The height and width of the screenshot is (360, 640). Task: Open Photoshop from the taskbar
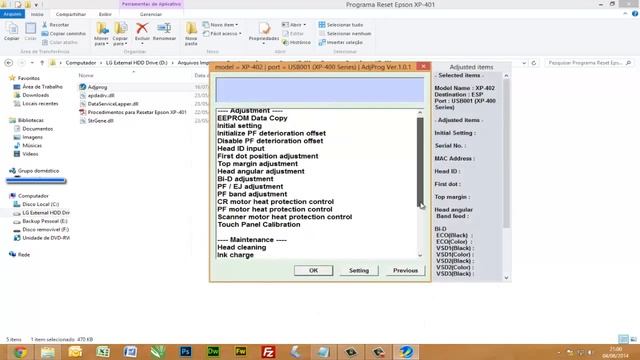pyautogui.click(x=185, y=352)
